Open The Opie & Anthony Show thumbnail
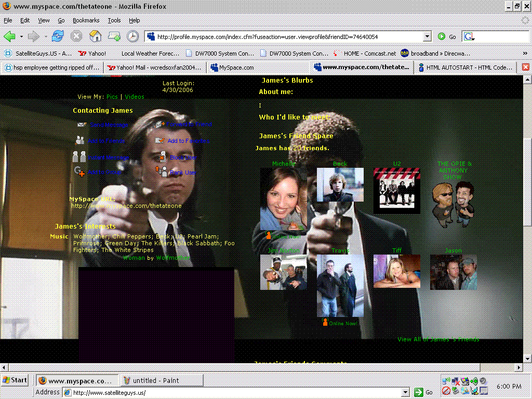 point(453,205)
